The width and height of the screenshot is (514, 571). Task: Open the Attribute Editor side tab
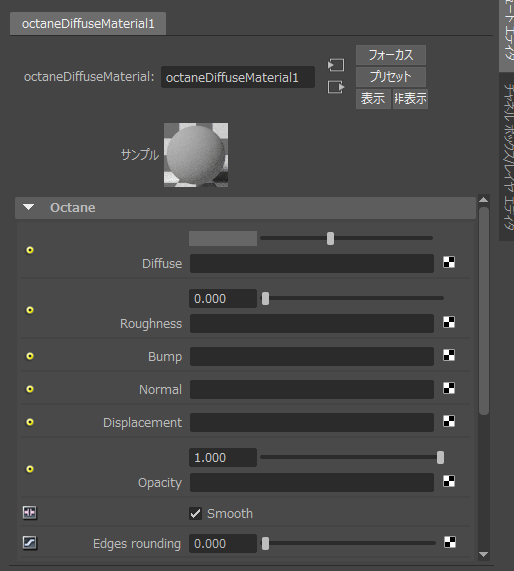(507, 35)
